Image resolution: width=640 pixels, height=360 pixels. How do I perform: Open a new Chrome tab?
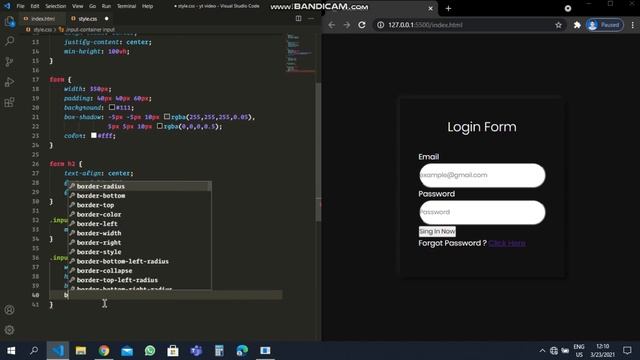click(448, 8)
